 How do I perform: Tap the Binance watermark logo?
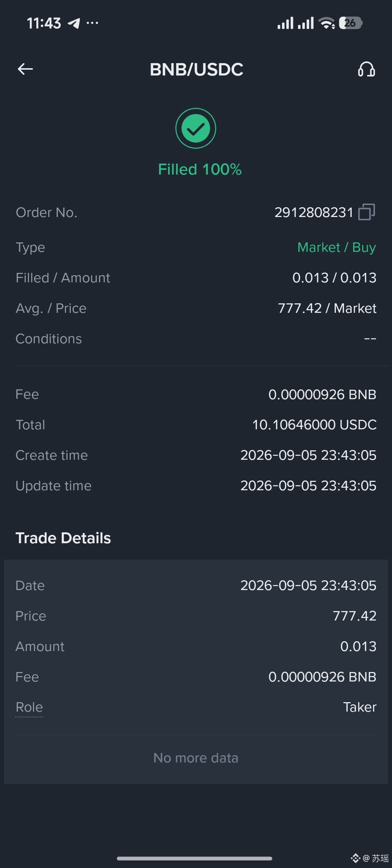click(x=355, y=858)
